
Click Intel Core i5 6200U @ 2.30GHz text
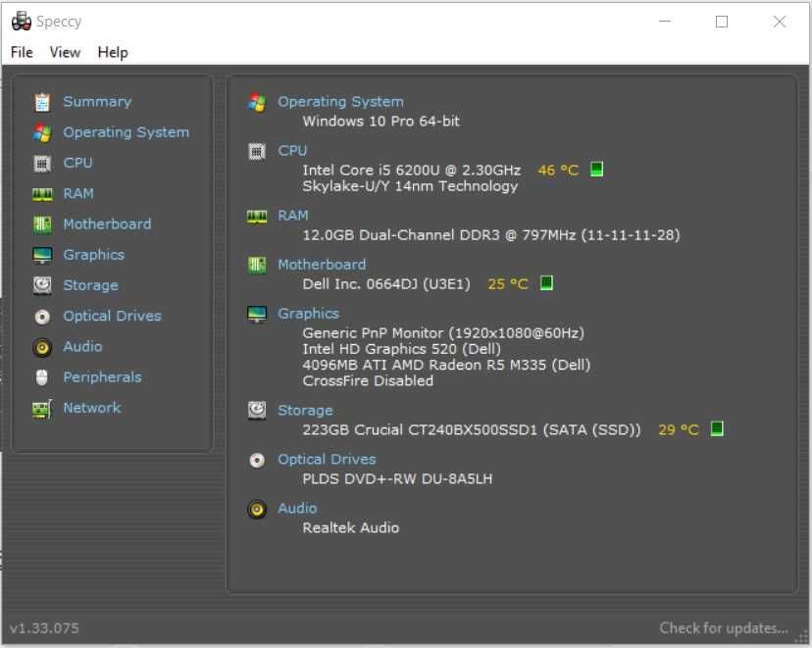412,171
